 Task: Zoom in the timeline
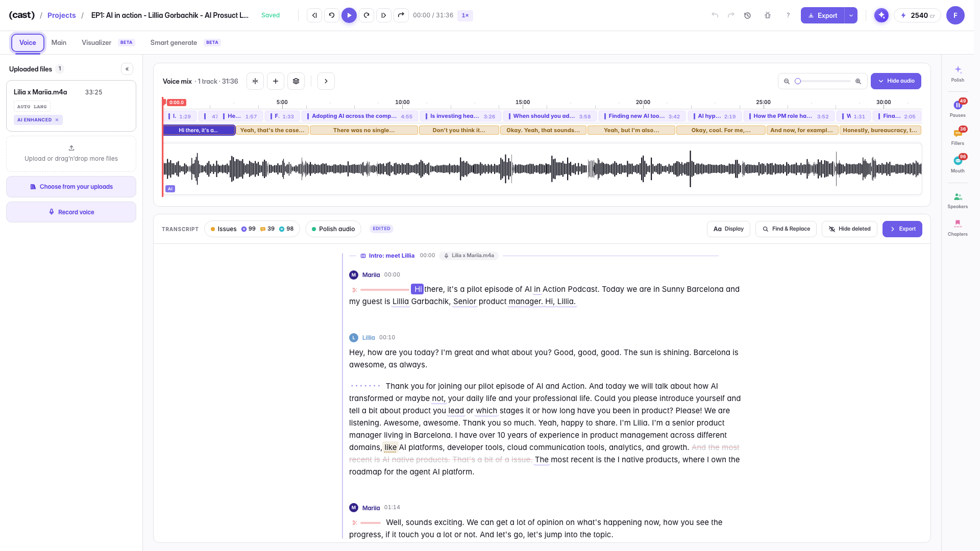point(858,81)
